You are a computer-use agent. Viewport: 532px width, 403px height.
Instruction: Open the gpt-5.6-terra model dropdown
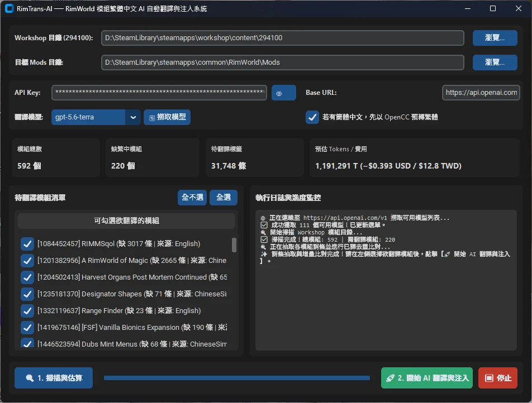pyautogui.click(x=96, y=117)
